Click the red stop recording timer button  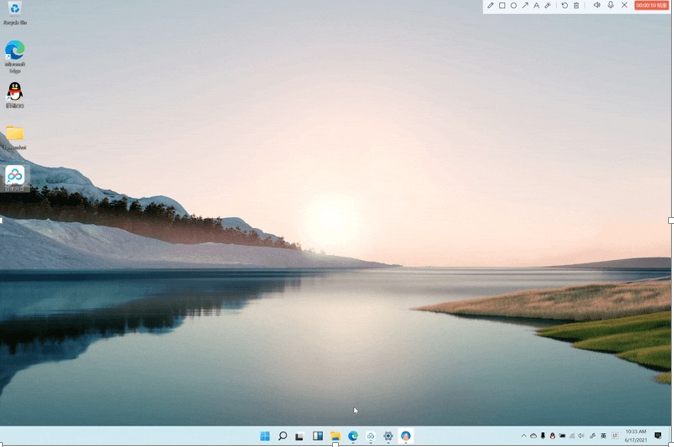pos(651,6)
